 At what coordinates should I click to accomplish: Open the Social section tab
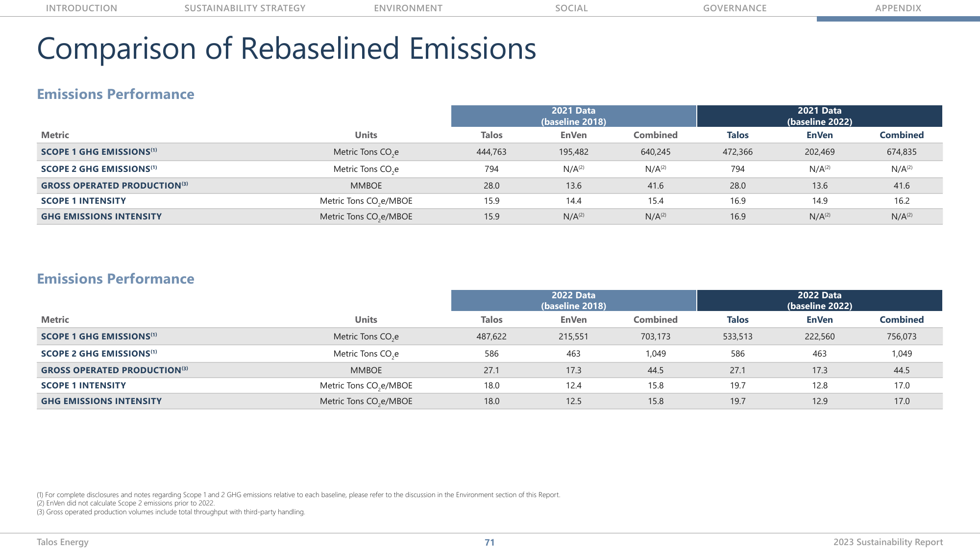[x=571, y=8]
